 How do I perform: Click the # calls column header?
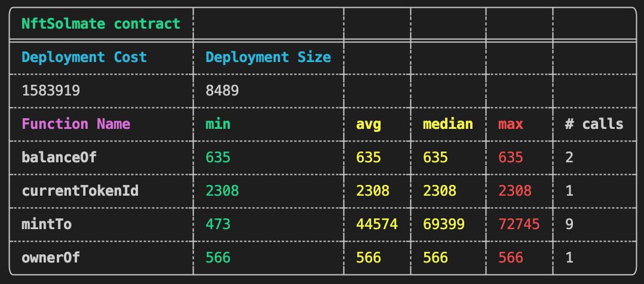point(594,124)
